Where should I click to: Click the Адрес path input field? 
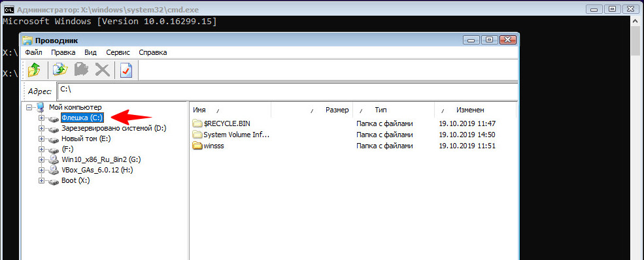(287, 91)
